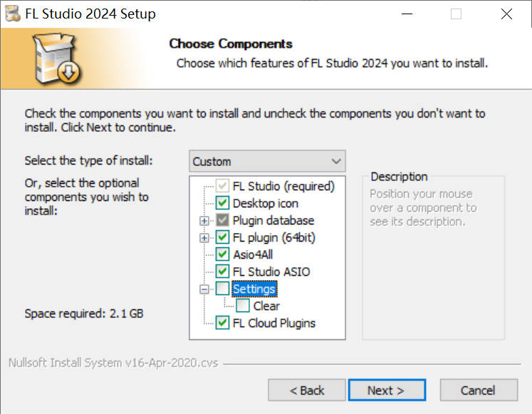Enable the Settings checkbox
The width and height of the screenshot is (532, 414).
coord(222,289)
